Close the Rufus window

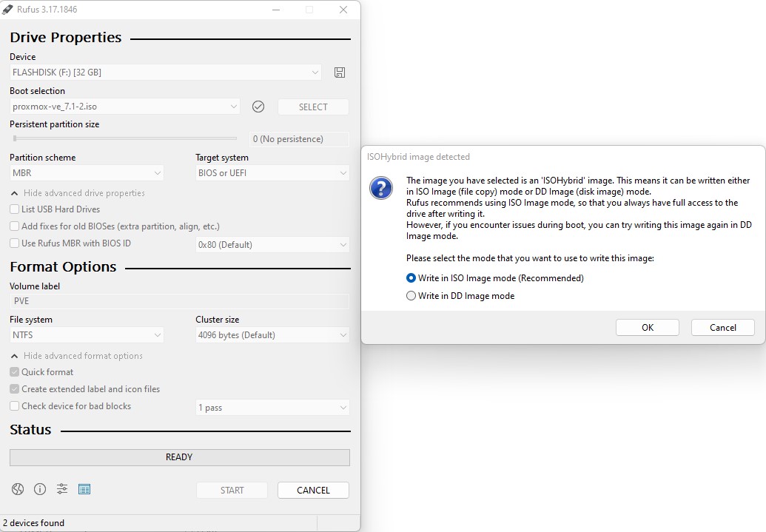click(343, 10)
